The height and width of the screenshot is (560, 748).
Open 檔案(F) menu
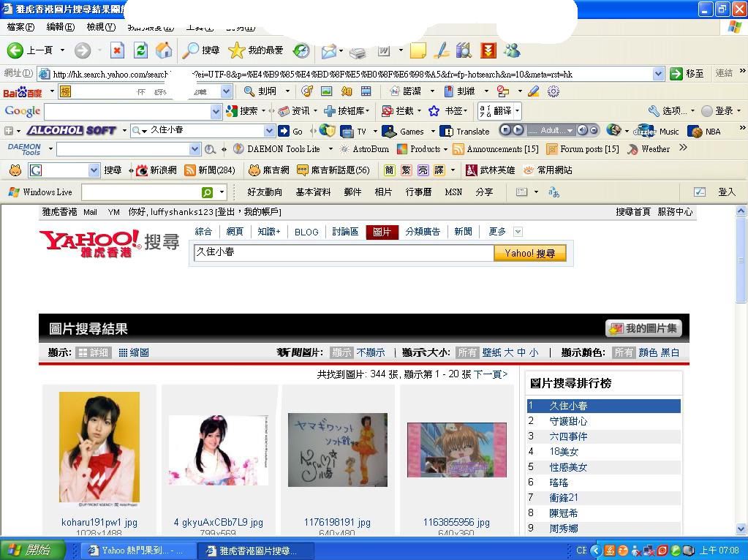[x=20, y=27]
